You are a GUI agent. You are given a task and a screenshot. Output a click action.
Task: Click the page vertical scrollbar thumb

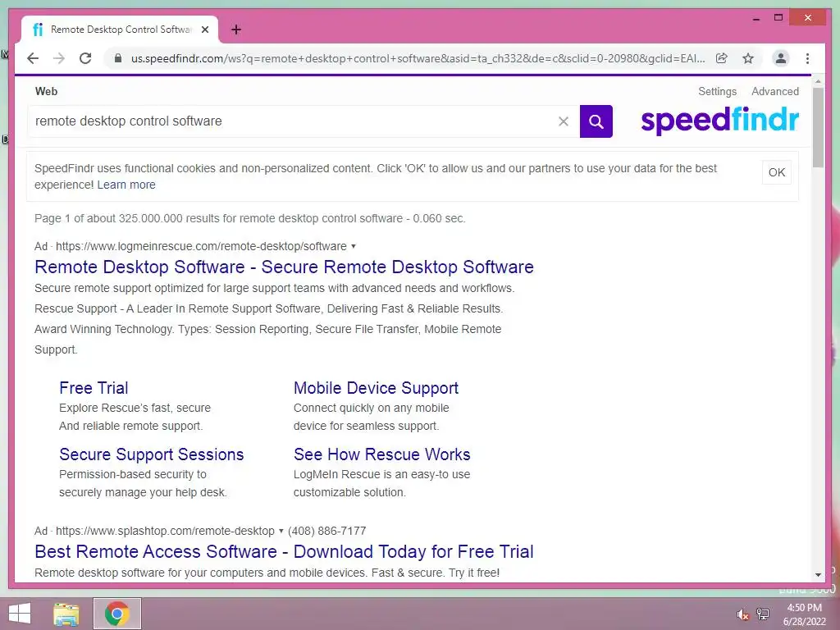pos(818,127)
